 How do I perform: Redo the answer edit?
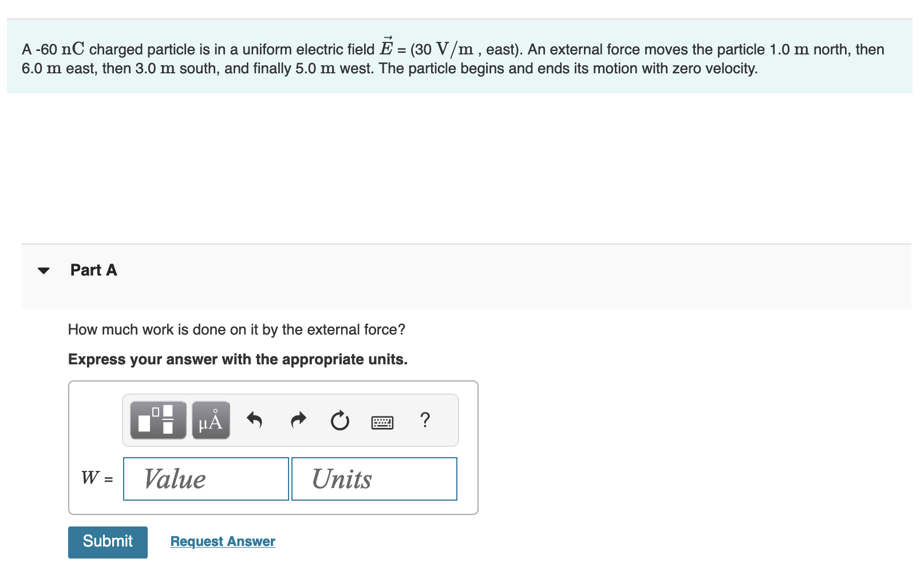coord(298,421)
